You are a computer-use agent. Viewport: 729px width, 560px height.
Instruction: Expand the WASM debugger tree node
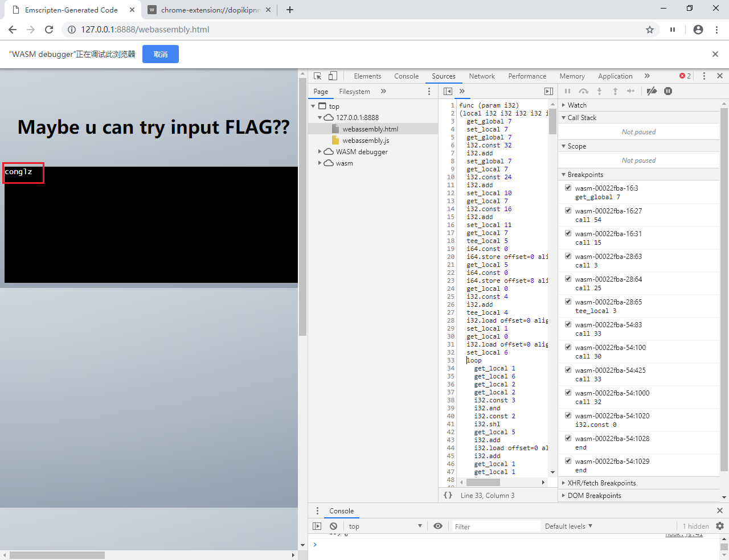pyautogui.click(x=320, y=152)
